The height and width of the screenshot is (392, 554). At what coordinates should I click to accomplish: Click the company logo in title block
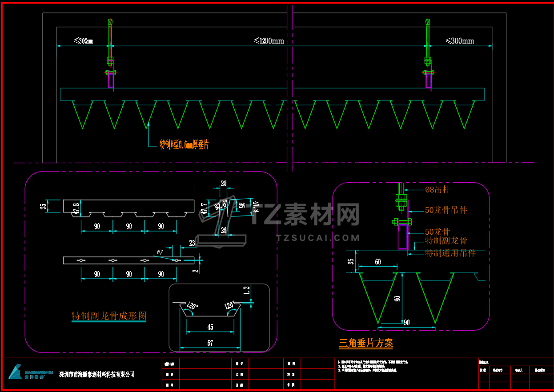click(x=31, y=372)
